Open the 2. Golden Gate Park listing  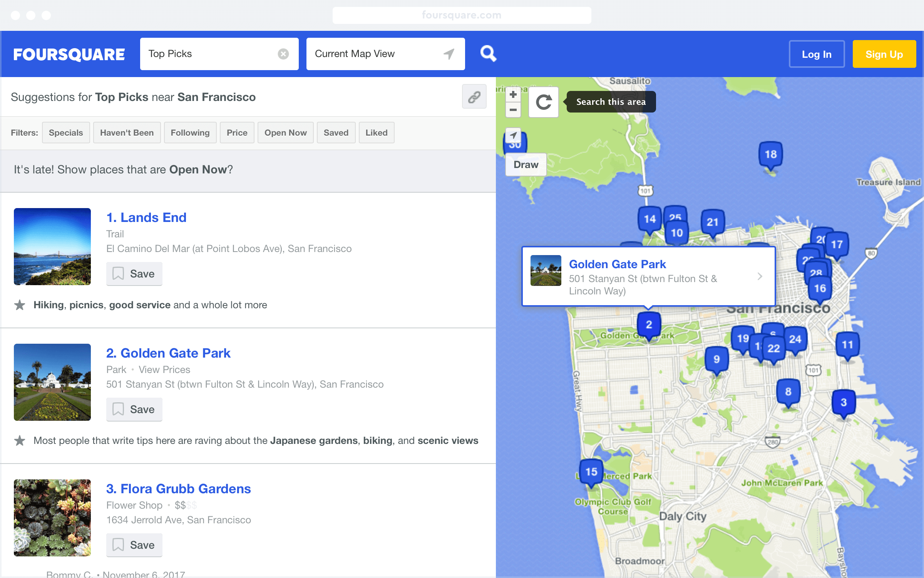coord(168,353)
